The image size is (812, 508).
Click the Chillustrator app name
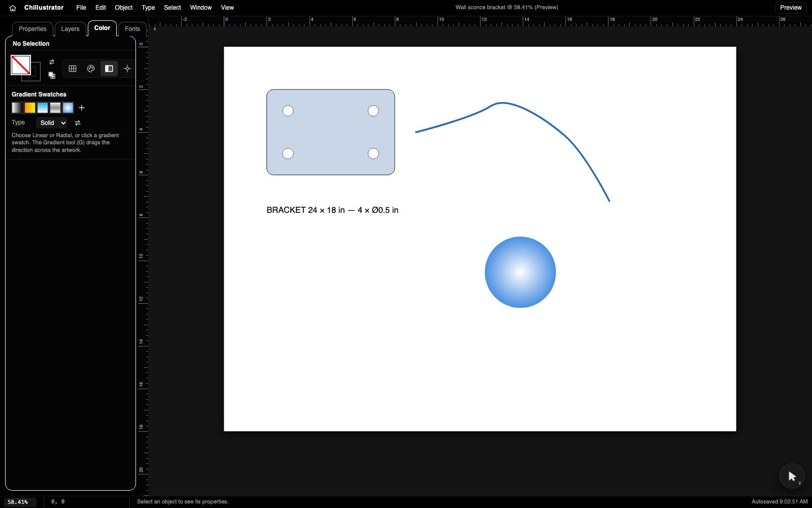[44, 8]
